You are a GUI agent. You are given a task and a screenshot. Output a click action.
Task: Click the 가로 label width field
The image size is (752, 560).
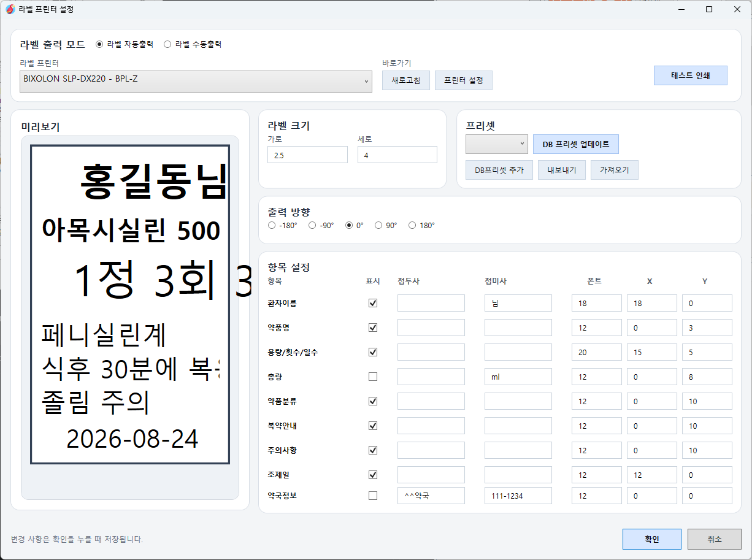(307, 155)
